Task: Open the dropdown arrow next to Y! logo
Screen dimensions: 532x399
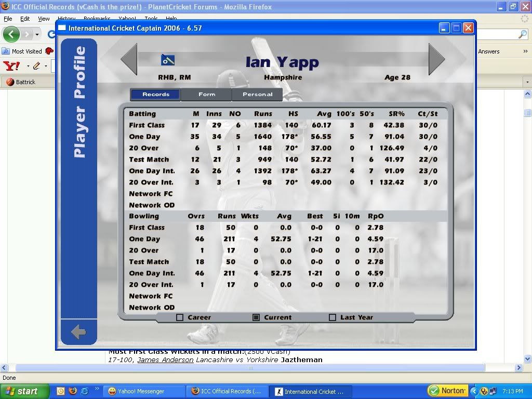Action: (x=28, y=66)
